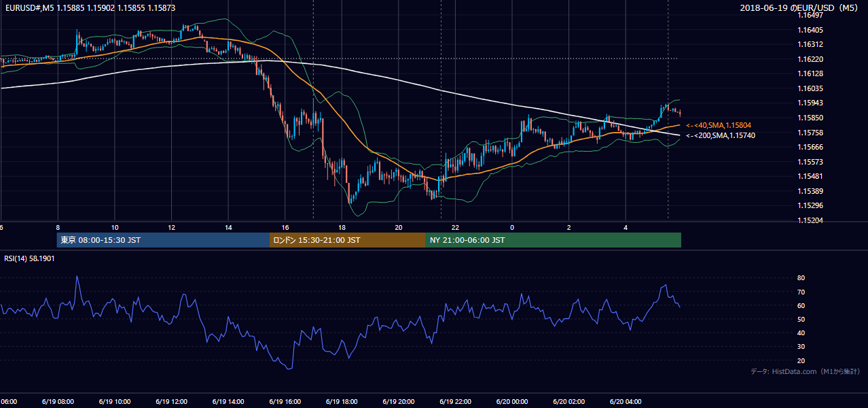Select the 東京 08:00-15:30 JST session bar
This screenshot has width=868, height=408.
click(163, 240)
